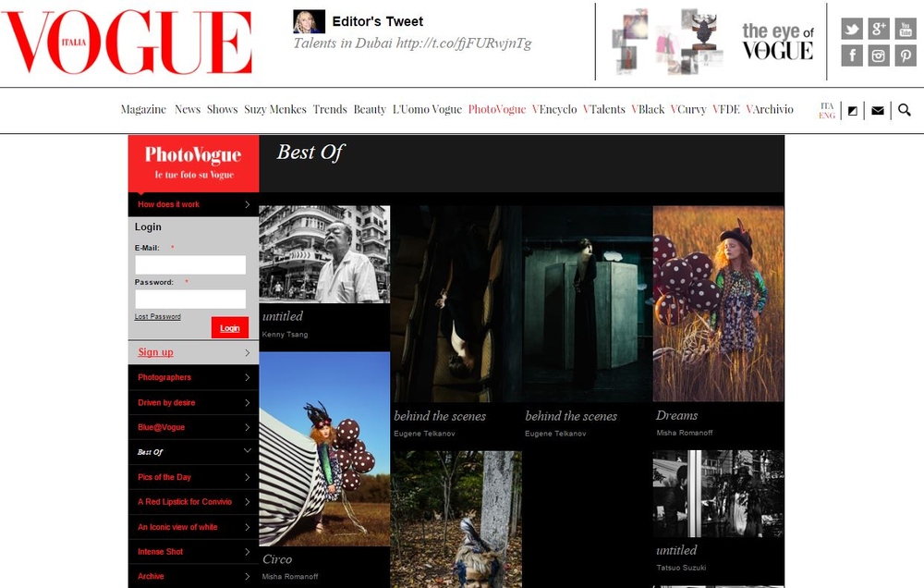
Task: Open the forest tree photo thumbnail
Action: (456, 520)
